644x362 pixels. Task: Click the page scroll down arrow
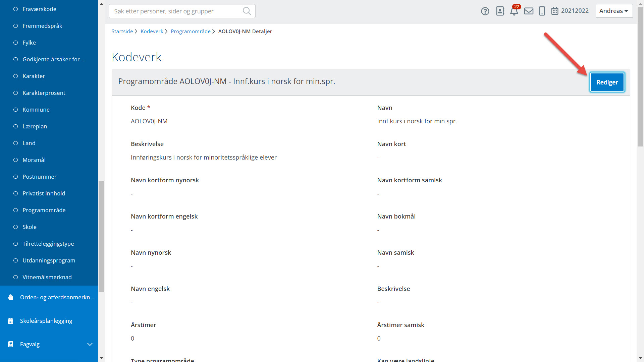(x=640, y=358)
